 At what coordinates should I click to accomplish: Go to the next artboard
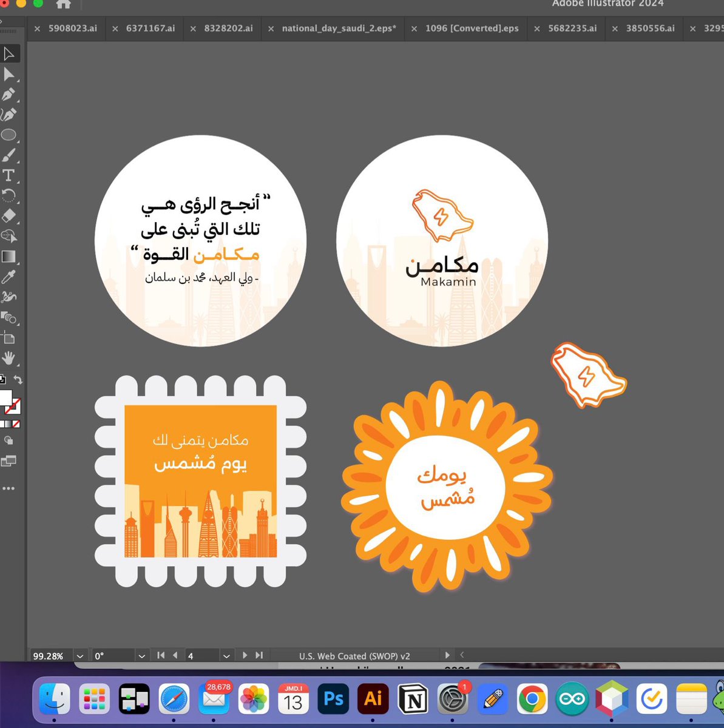(x=245, y=655)
